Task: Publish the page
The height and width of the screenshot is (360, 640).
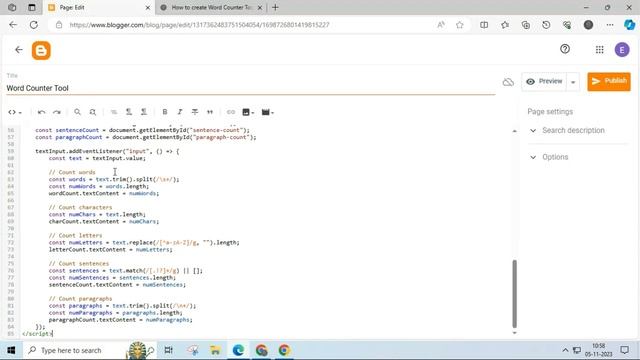Action: click(x=609, y=81)
